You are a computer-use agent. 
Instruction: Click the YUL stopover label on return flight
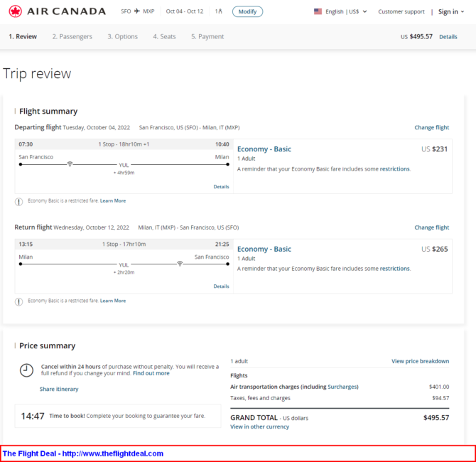pos(124,265)
